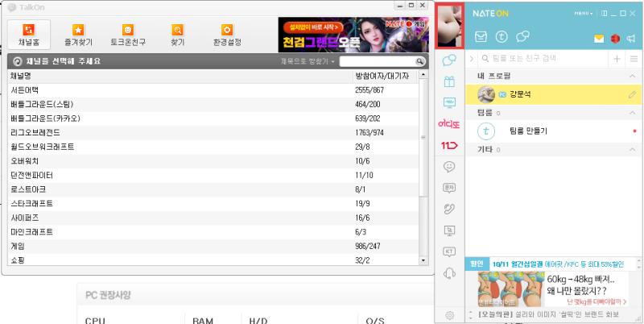This screenshot has width=644, height=324.
Task: Select the 서든어택 channel row
Action: coord(213,90)
